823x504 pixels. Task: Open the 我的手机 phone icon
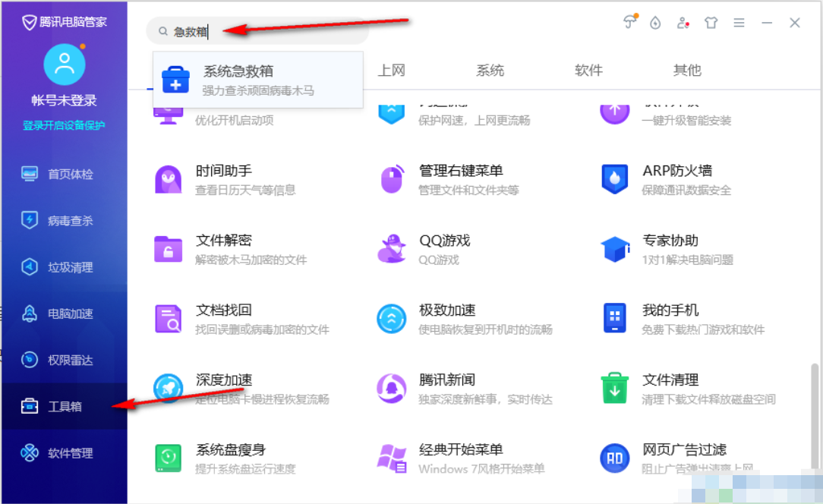pyautogui.click(x=615, y=317)
